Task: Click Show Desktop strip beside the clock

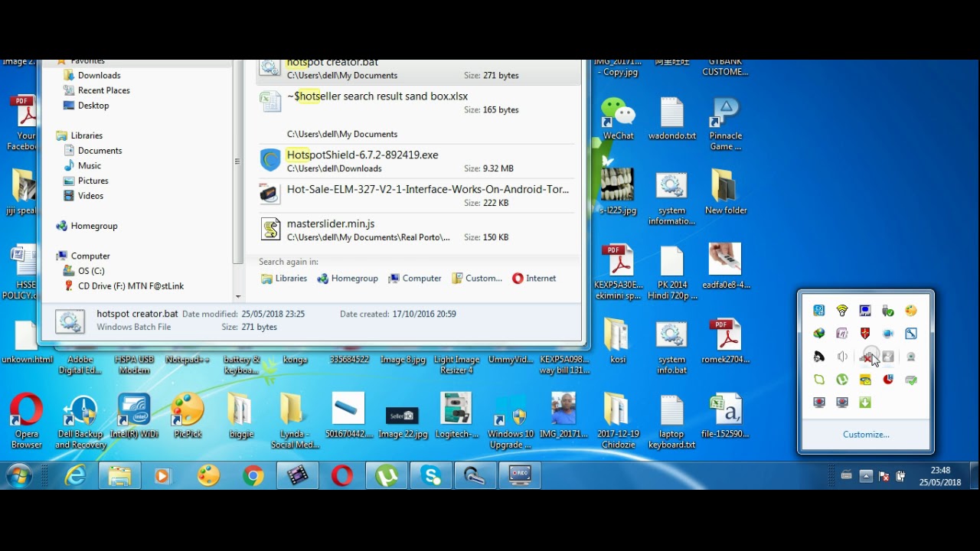Action: 973,476
